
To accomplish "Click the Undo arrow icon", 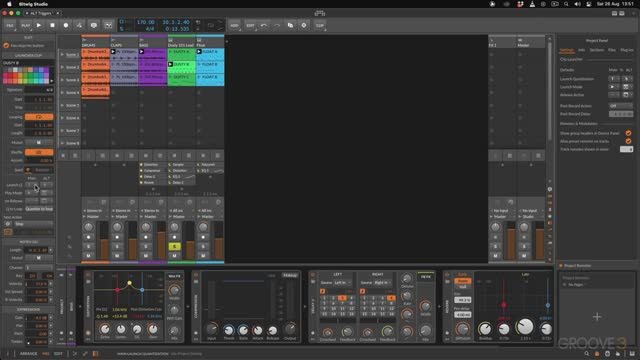I will pos(264,25).
